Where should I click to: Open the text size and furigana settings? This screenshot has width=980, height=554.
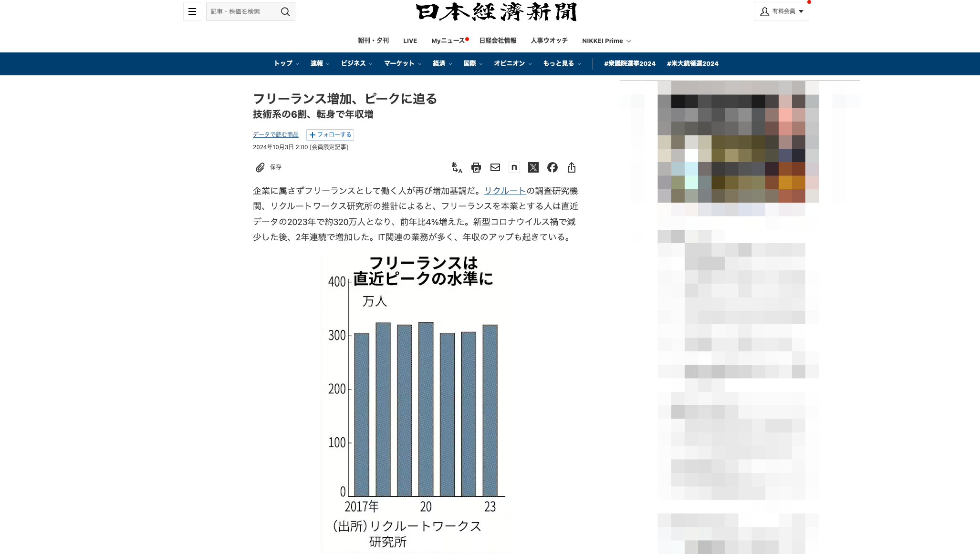[457, 167]
